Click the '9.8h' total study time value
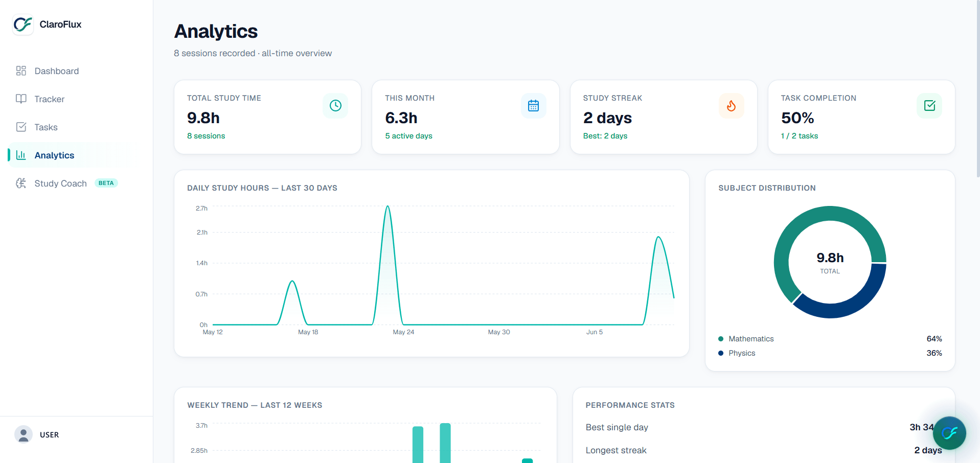The height and width of the screenshot is (463, 980). pyautogui.click(x=203, y=118)
